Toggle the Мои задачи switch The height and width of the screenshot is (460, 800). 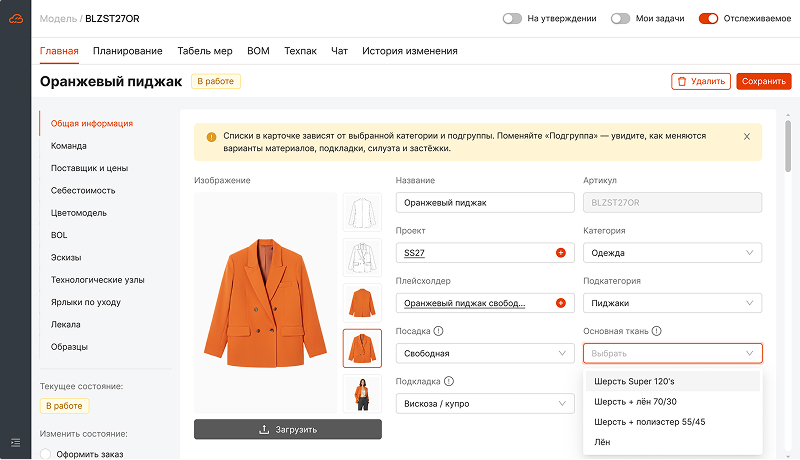(620, 19)
